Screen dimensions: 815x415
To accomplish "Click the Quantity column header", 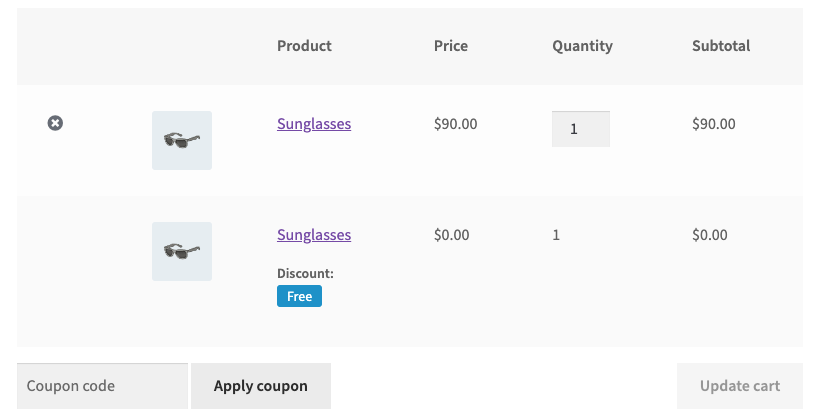I will pyautogui.click(x=582, y=46).
